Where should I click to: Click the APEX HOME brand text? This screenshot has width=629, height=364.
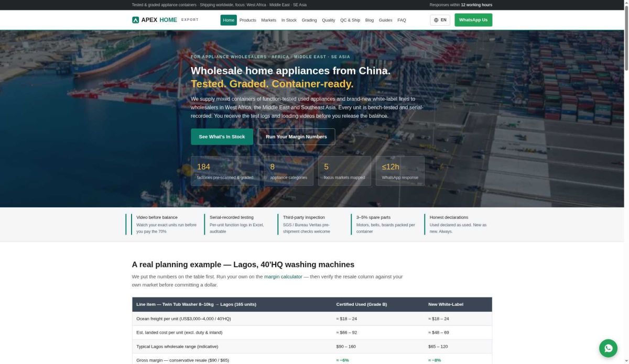tap(159, 20)
